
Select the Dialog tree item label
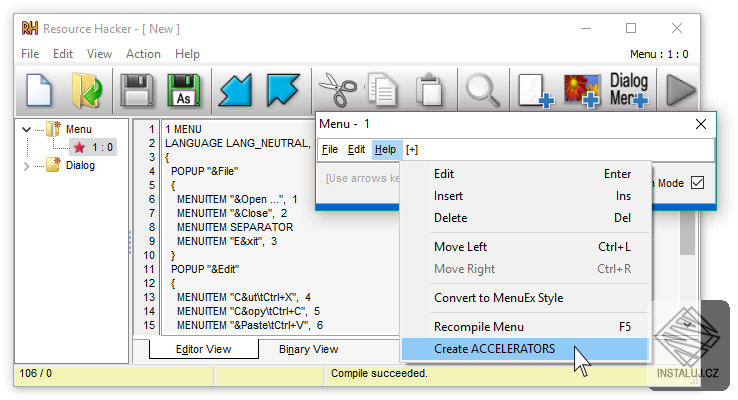click(80, 166)
